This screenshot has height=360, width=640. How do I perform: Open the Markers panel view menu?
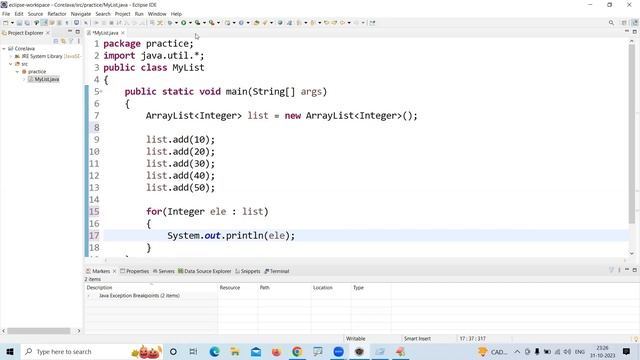619,270
